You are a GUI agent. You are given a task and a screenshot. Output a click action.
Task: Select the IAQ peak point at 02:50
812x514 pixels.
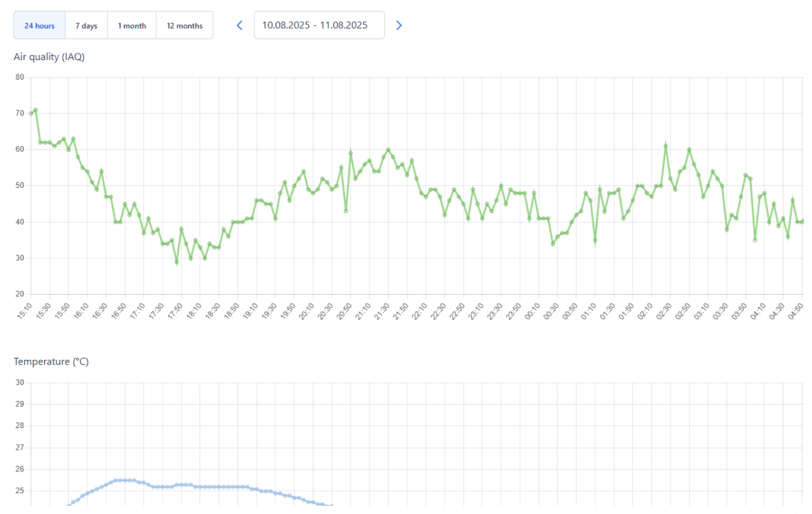(689, 149)
